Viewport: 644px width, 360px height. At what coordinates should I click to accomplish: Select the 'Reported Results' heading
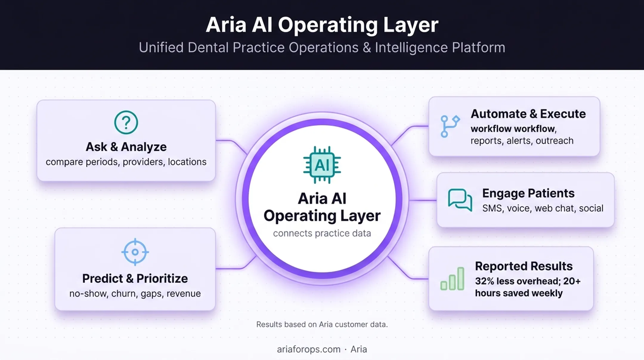tap(524, 266)
